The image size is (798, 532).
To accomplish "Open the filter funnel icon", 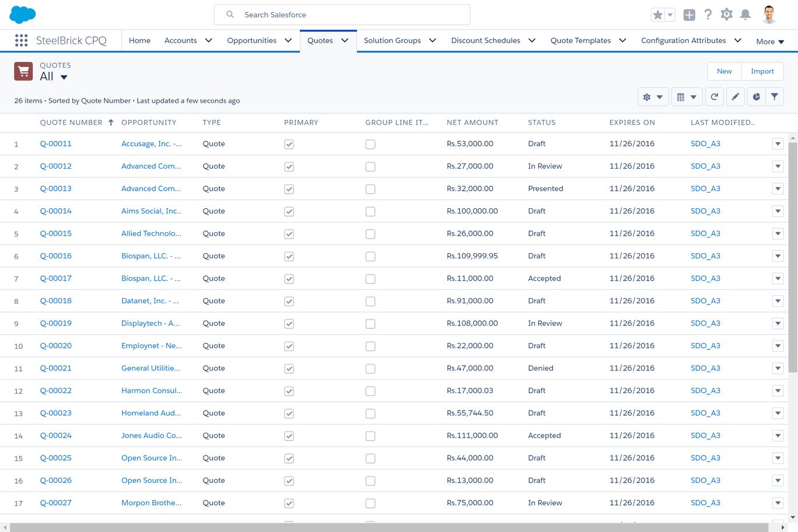I will tap(774, 97).
